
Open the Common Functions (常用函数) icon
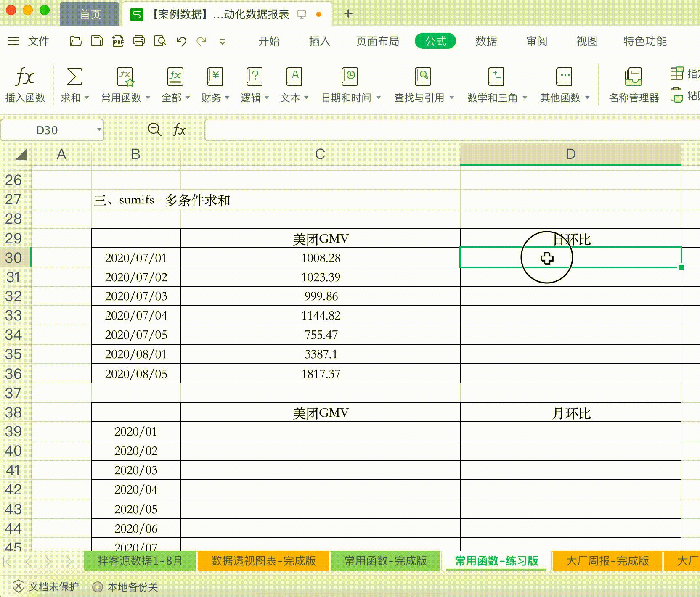[125, 77]
